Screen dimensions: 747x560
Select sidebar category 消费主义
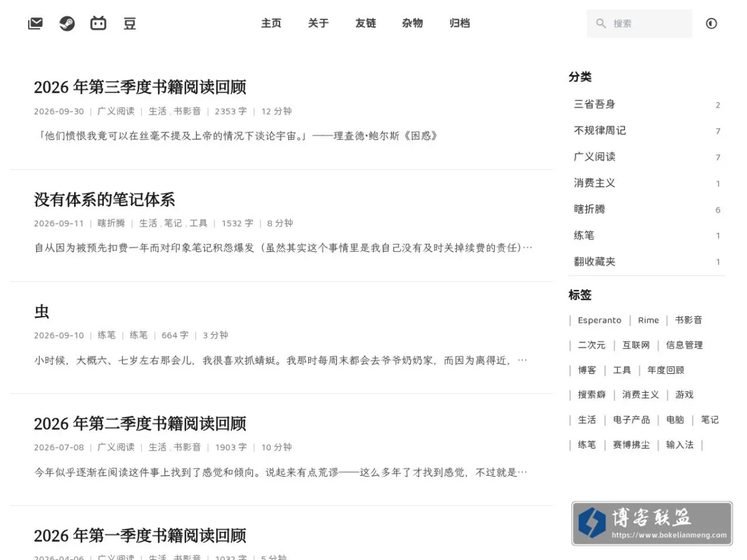pyautogui.click(x=647, y=183)
